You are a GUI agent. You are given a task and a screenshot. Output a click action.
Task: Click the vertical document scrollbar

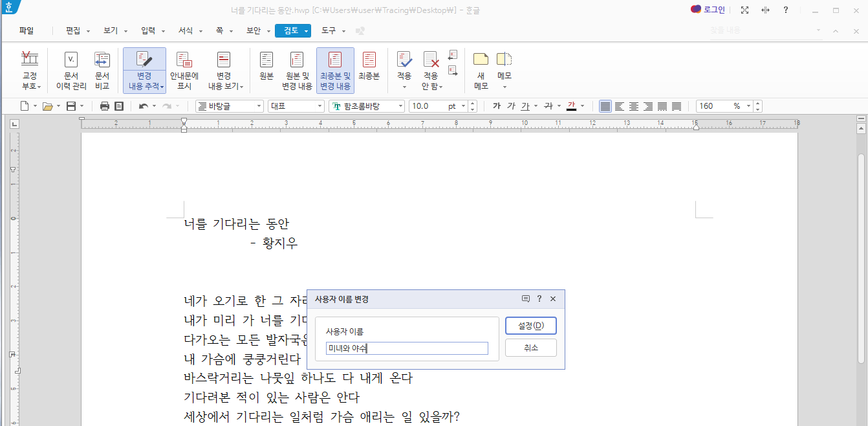point(861,259)
